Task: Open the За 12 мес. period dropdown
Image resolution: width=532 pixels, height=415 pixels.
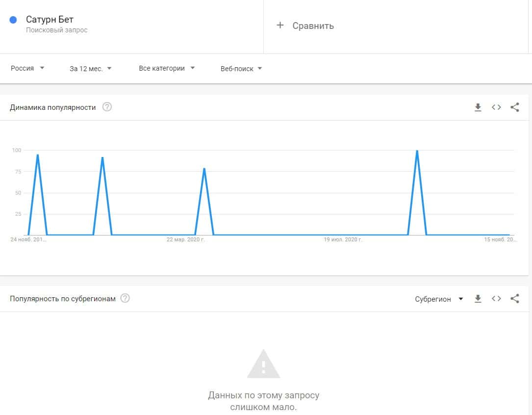Action: coord(91,69)
